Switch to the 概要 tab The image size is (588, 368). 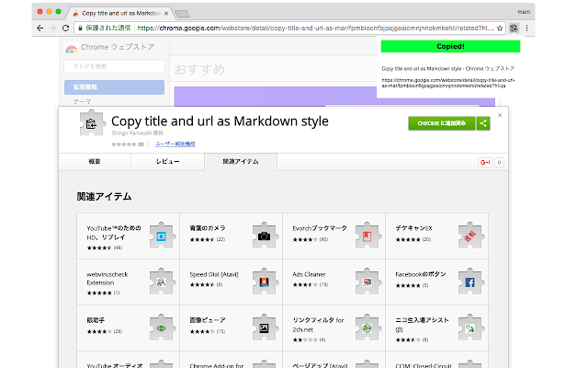pyautogui.click(x=95, y=162)
